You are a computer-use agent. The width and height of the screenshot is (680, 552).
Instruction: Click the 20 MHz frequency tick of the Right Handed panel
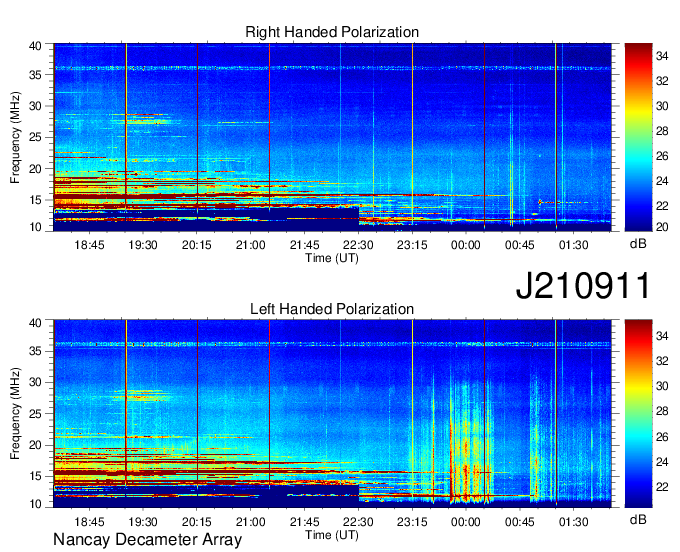point(36,169)
